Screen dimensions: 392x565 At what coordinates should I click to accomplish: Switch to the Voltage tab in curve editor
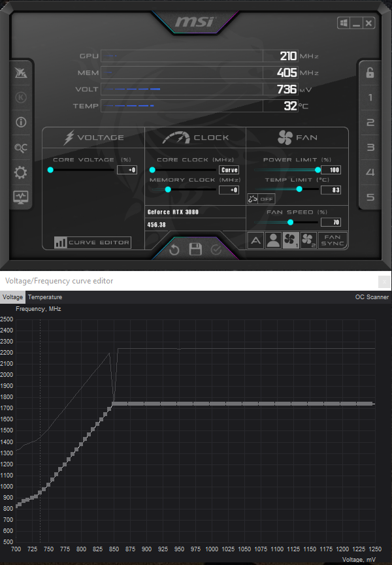(12, 297)
